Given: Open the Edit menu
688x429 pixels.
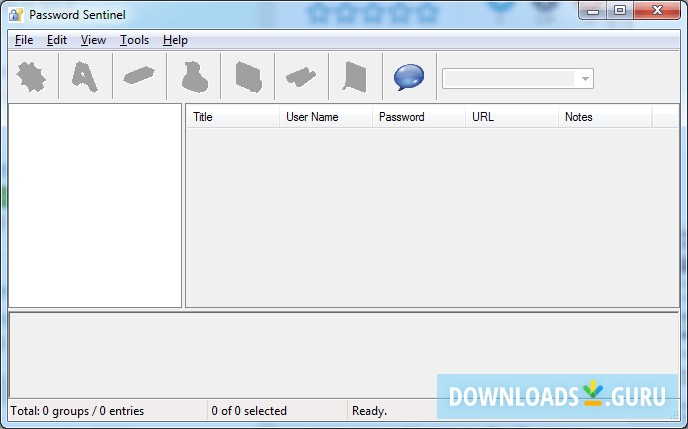Looking at the screenshot, I should (57, 40).
